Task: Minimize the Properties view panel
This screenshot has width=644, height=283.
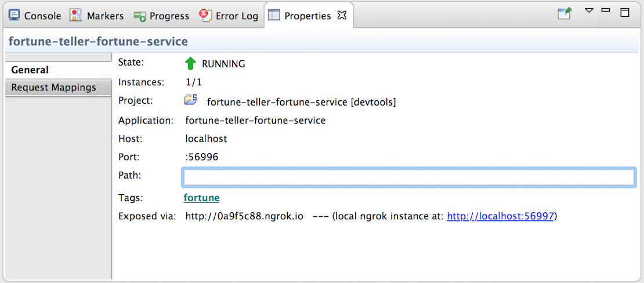Action: tap(605, 10)
